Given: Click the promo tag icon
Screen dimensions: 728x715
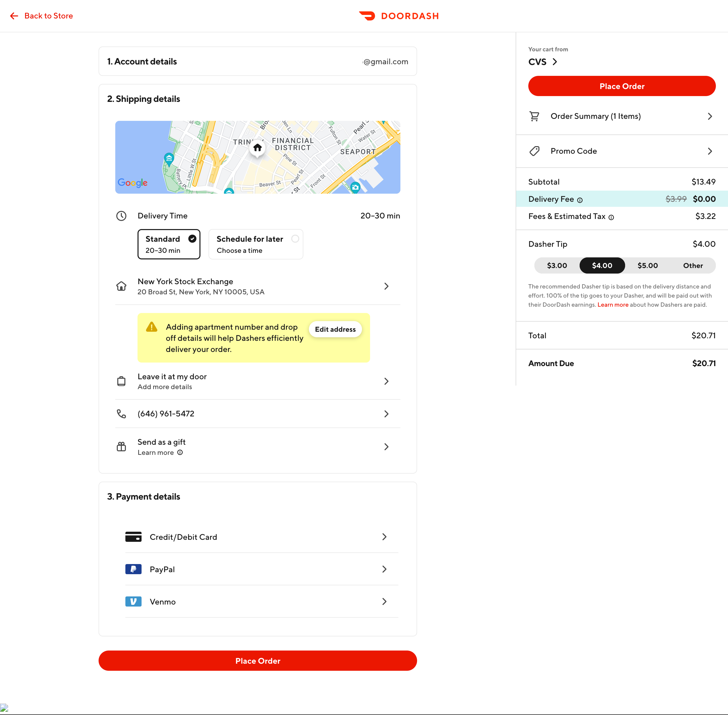Looking at the screenshot, I should [534, 151].
